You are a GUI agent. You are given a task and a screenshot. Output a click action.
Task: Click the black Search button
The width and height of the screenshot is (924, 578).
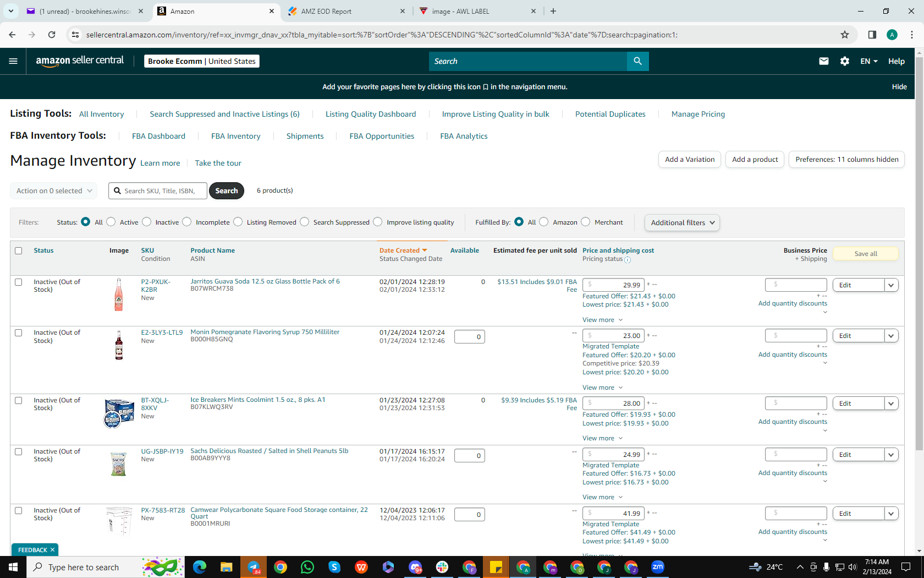227,190
